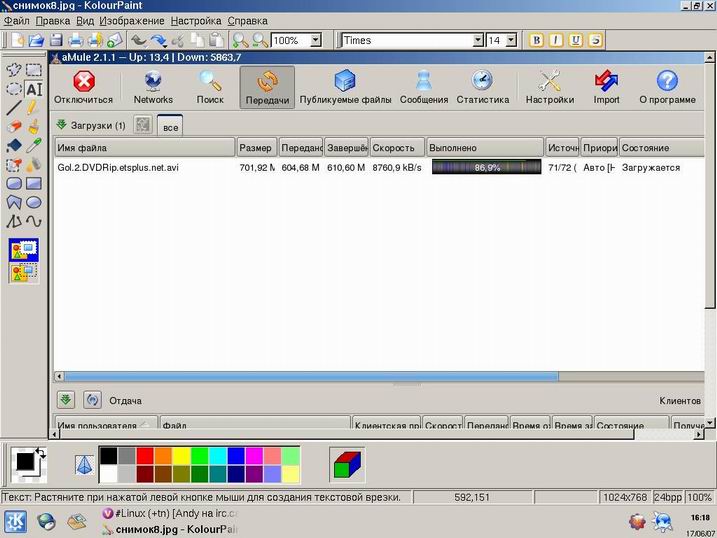Toggle Bold text formatting
Screen dimensions: 717x538
click(x=537, y=40)
